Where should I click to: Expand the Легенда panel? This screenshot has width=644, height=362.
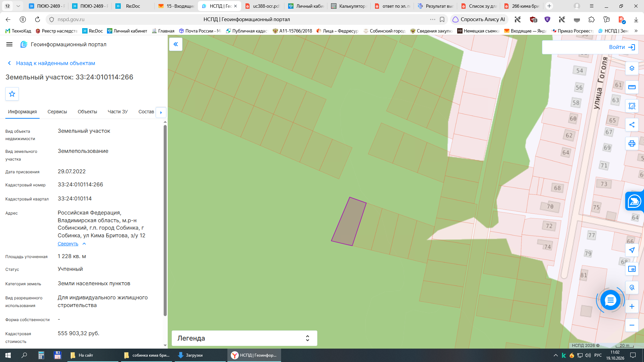(245, 338)
